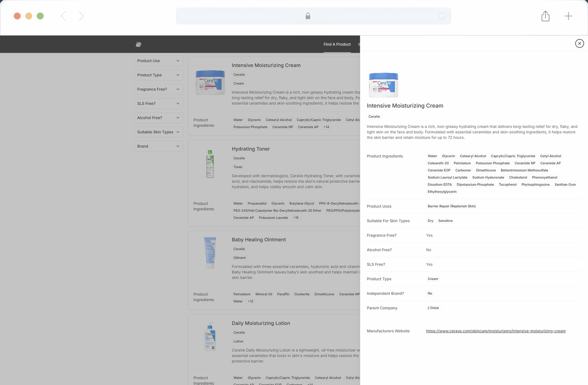The width and height of the screenshot is (588, 385).
Task: Show +14 more ingredients for Intensive Cream
Action: coord(326,127)
